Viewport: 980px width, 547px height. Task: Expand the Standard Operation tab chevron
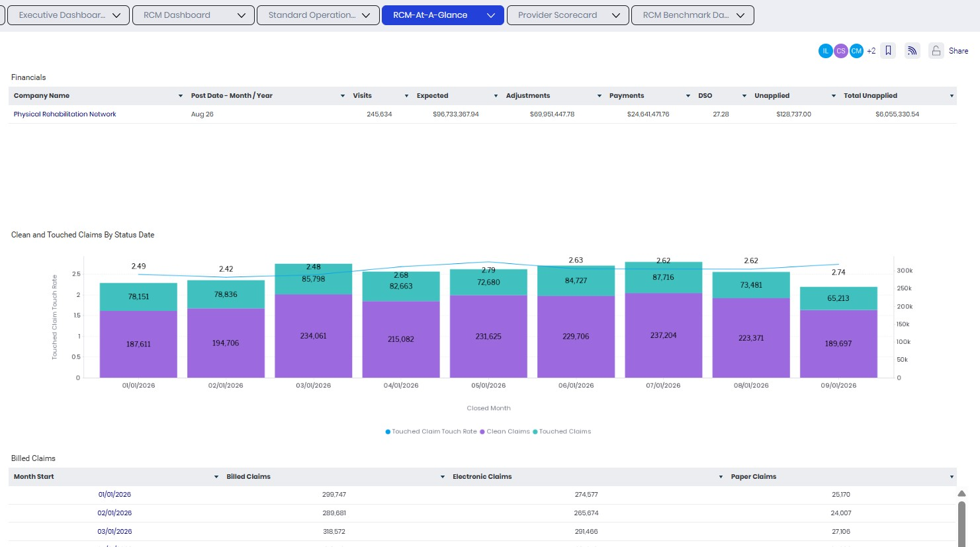coord(366,15)
